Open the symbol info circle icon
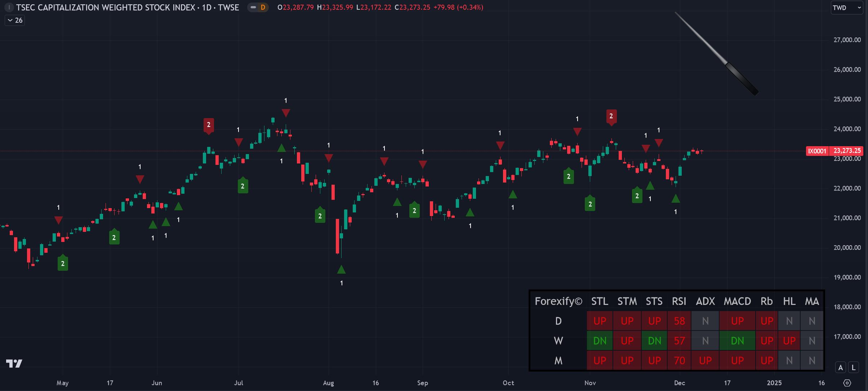The image size is (868, 391). [x=9, y=7]
